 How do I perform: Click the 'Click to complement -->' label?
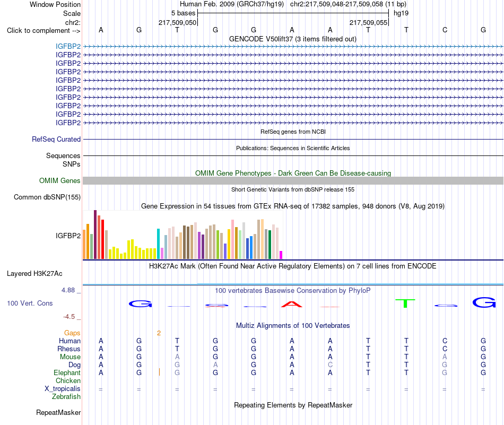[44, 31]
